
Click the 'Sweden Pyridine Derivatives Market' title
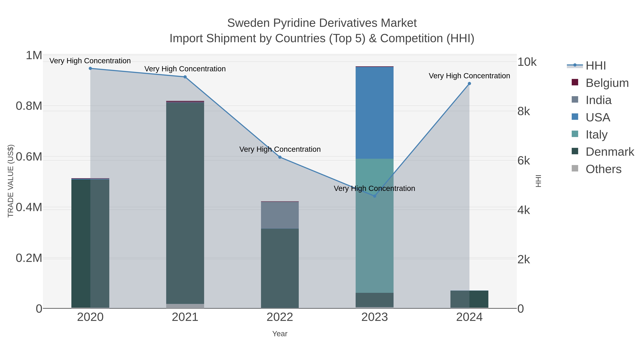click(x=322, y=23)
